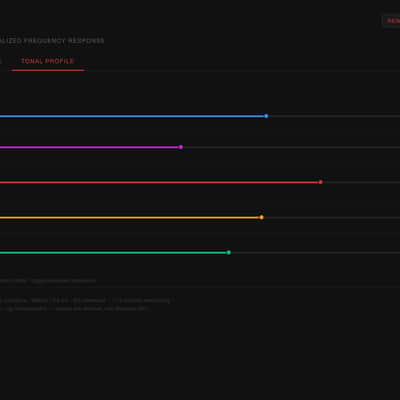Switch to the tab left of Tonal Profile
This screenshot has width=400, height=400.
(1, 61)
